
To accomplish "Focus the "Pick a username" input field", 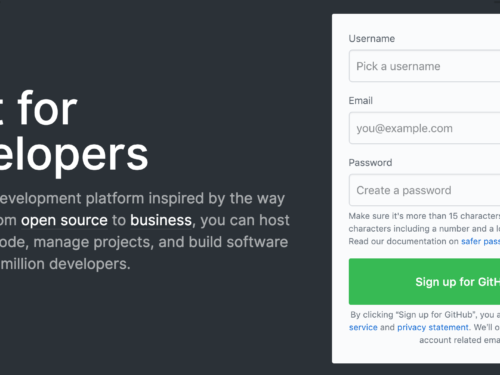I will (424, 66).
